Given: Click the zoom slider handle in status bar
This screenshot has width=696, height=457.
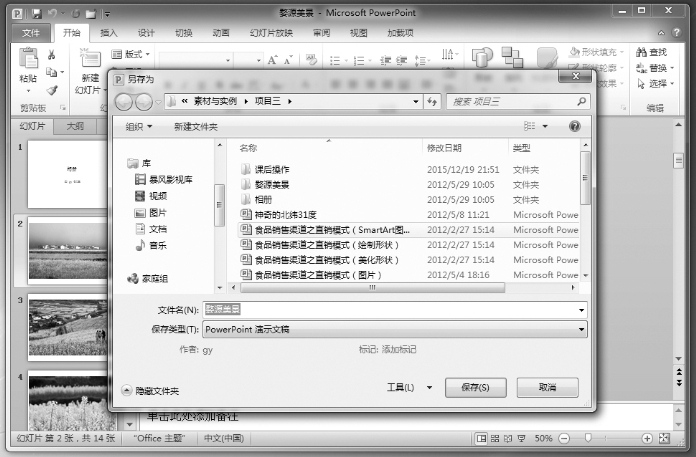Looking at the screenshot, I should 588,438.
